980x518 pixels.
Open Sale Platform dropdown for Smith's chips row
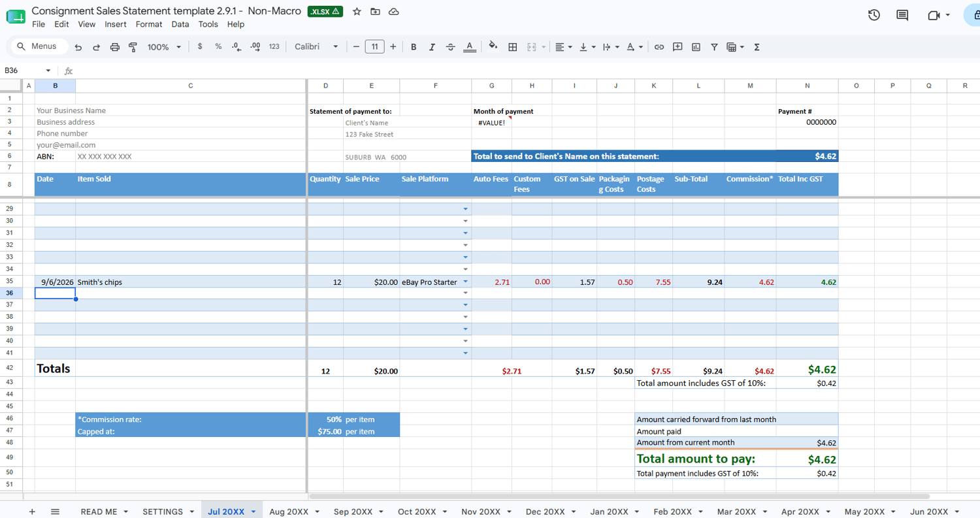pyautogui.click(x=466, y=282)
